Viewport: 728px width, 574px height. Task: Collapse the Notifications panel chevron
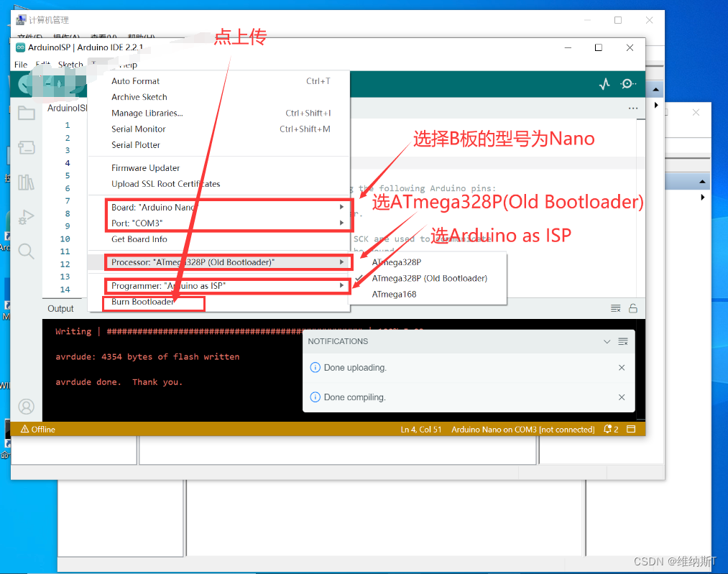pos(607,341)
